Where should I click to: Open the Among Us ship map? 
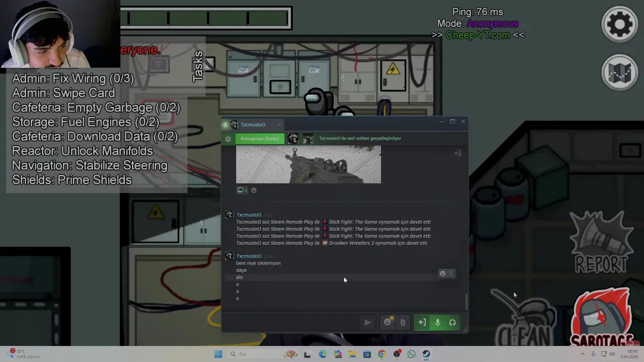coord(619,72)
